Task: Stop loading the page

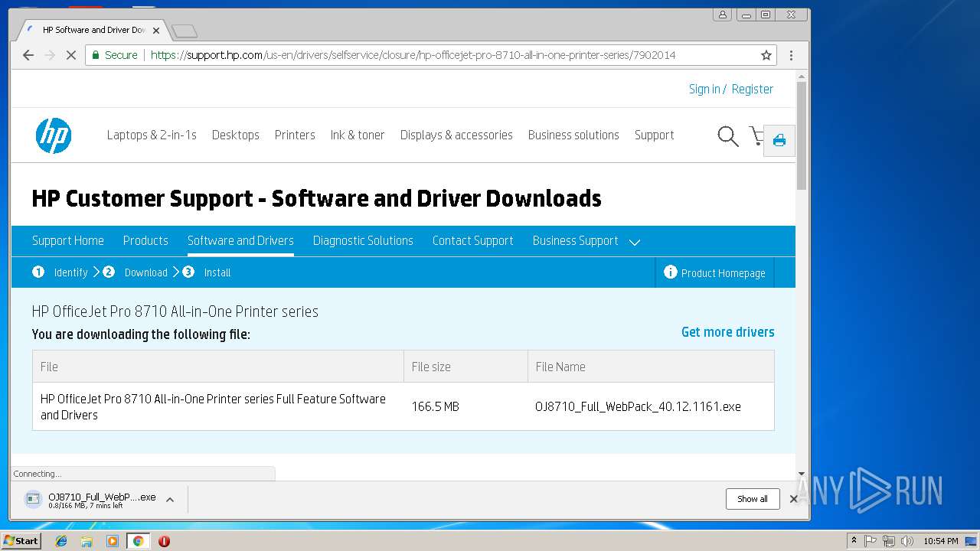Action: coord(70,55)
